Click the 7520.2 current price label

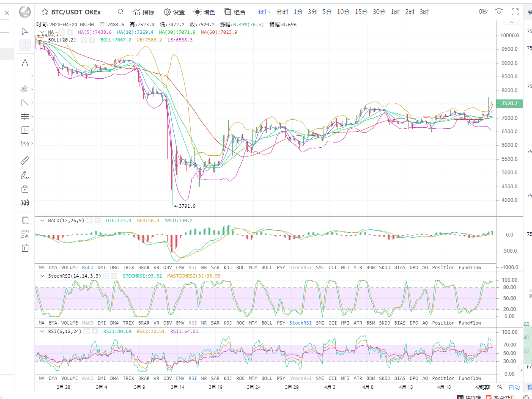click(509, 104)
